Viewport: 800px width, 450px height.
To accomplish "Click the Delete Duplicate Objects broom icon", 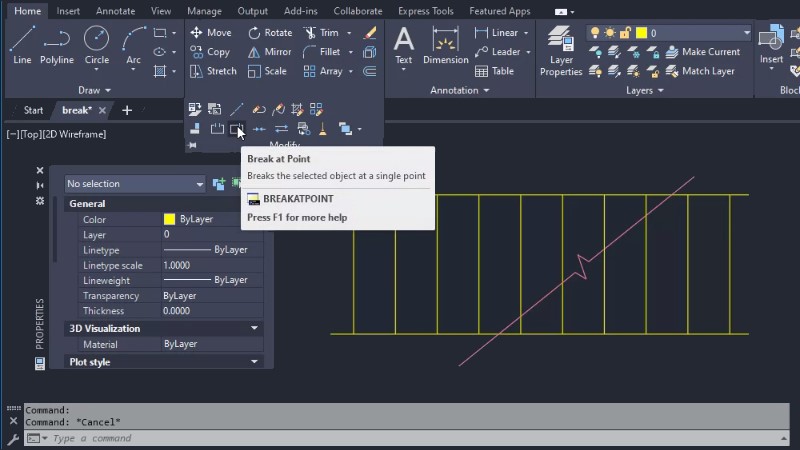I will (322, 129).
